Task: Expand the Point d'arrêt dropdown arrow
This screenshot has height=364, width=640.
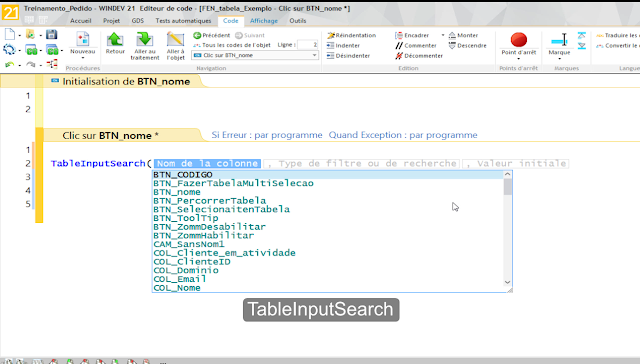Action: click(519, 59)
